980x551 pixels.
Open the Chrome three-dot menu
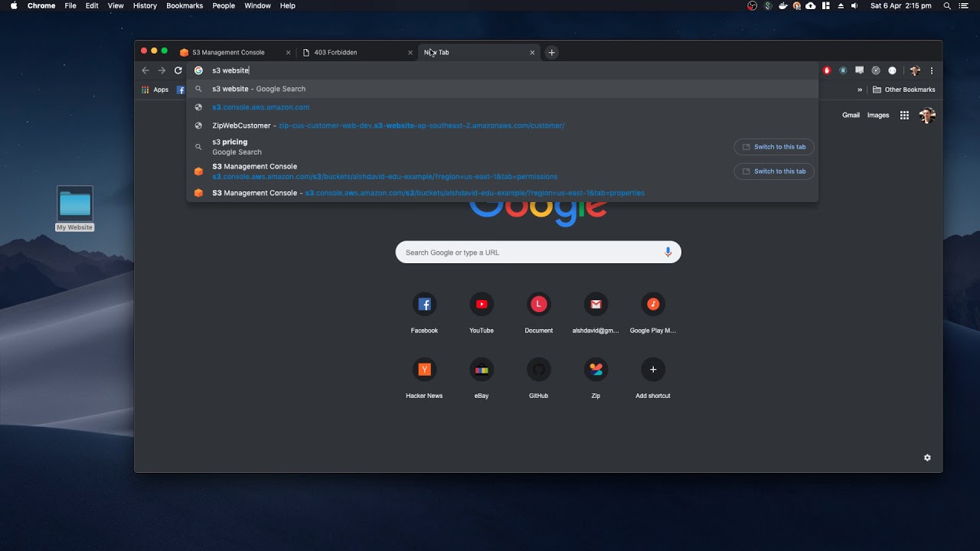pyautogui.click(x=932, y=70)
